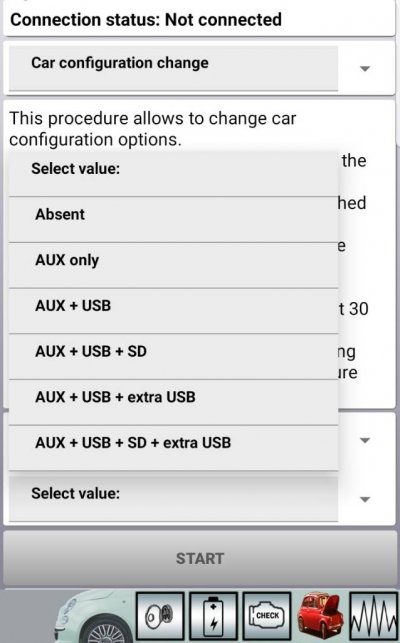Open the dropdown arrow beside the popup list
The width and height of the screenshot is (400, 643).
tap(365, 440)
